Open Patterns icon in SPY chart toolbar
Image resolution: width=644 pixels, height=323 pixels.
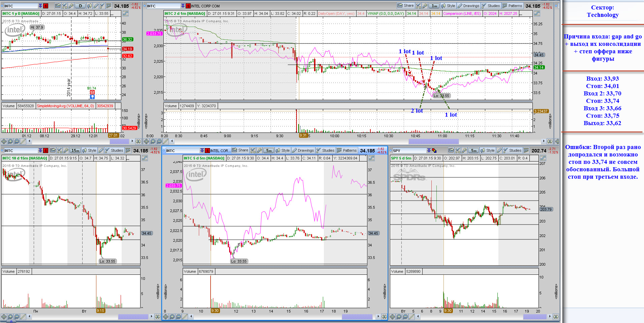pos(526,150)
